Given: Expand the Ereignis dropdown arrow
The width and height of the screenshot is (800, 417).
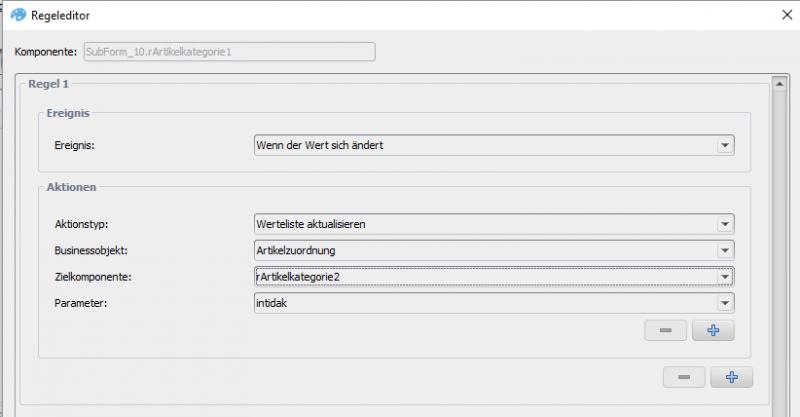Looking at the screenshot, I should 724,145.
